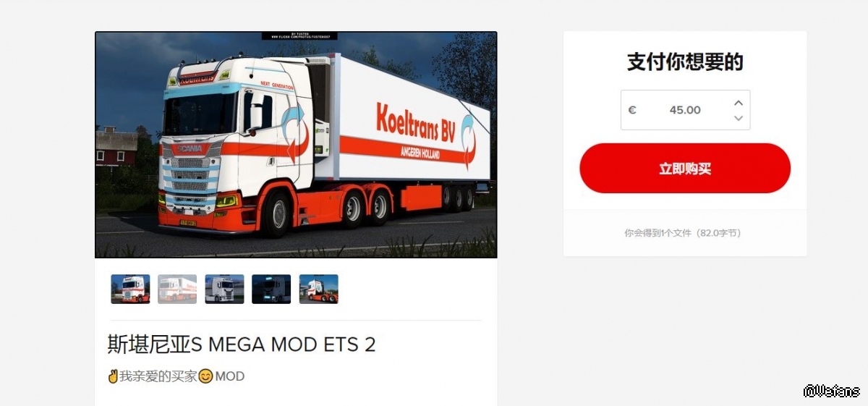This screenshot has width=868, height=406.
Task: Click the decrease price down-arrow stepper
Action: point(739,118)
